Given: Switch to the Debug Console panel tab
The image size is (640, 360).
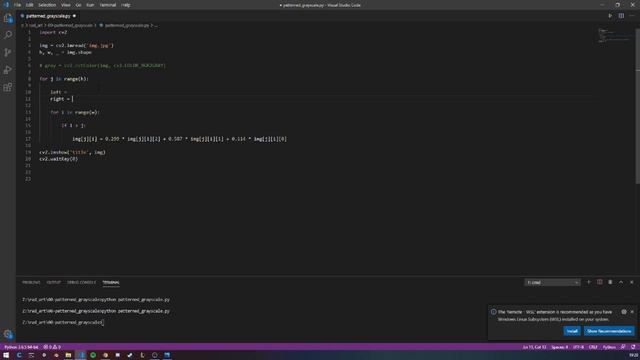Looking at the screenshot, I should pyautogui.click(x=82, y=282).
